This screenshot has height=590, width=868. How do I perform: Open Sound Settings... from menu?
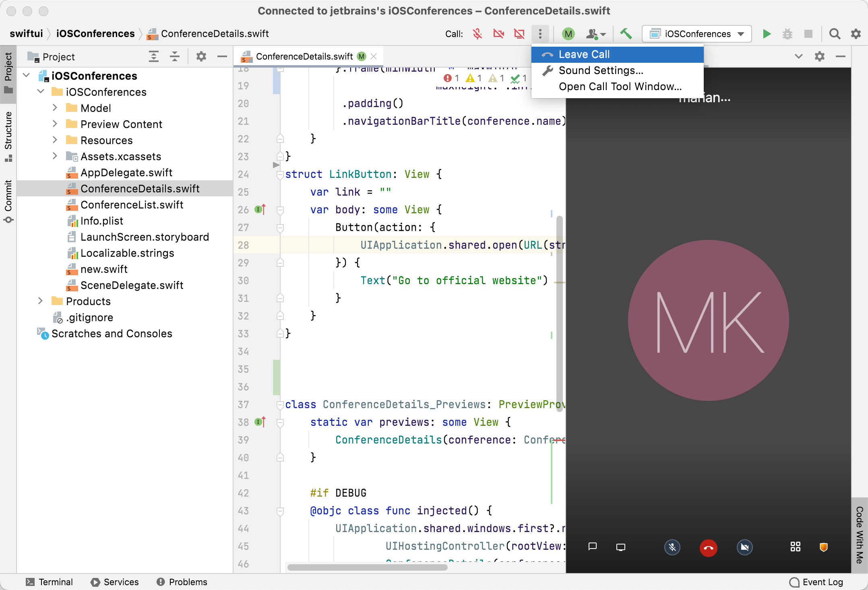pyautogui.click(x=617, y=70)
